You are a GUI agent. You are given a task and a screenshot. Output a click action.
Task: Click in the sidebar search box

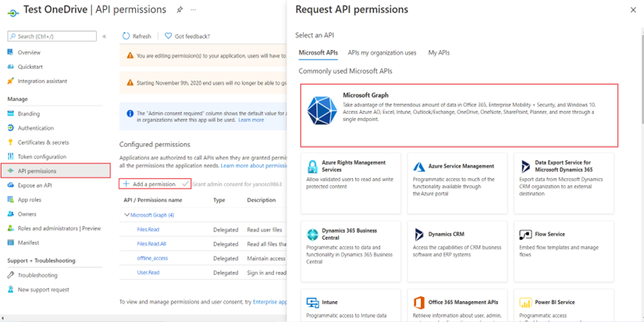point(52,37)
